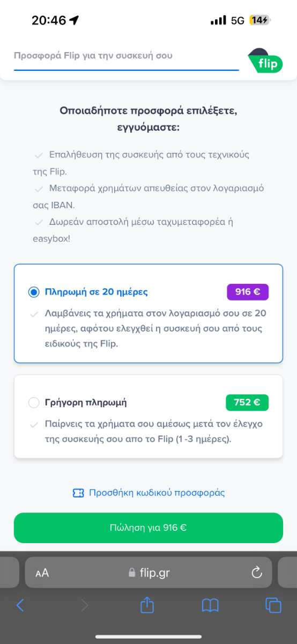The width and height of the screenshot is (297, 644).
Task: Open Safari bookmarks book icon
Action: (x=210, y=605)
